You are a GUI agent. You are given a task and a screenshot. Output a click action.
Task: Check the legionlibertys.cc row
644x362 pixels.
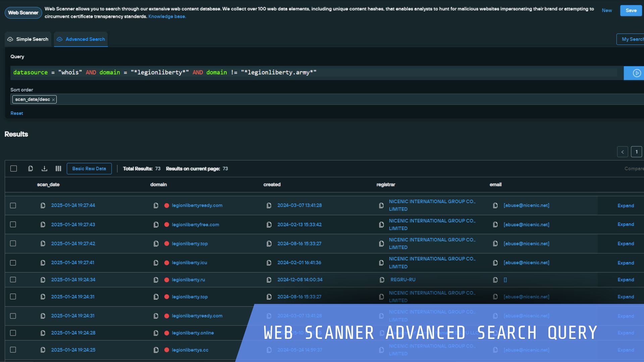(13, 350)
